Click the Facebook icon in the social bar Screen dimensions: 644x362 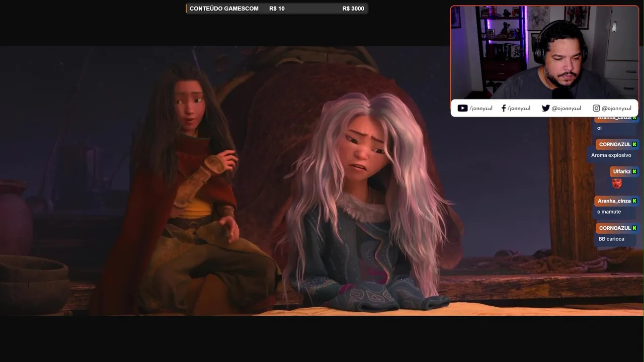click(504, 108)
